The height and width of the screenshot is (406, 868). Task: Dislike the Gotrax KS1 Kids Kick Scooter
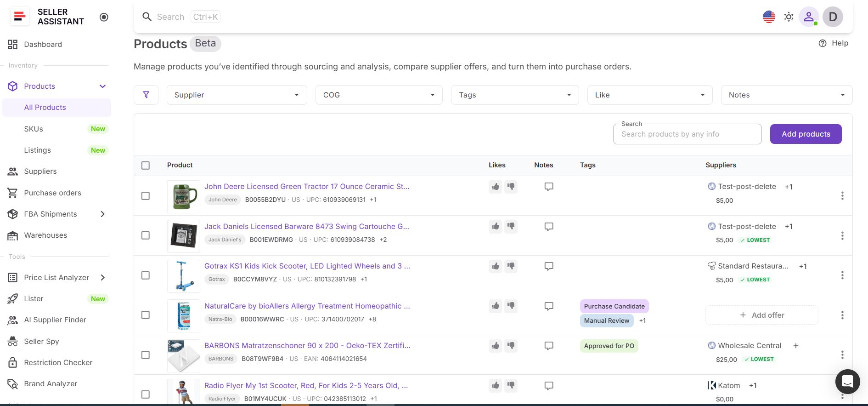511,266
